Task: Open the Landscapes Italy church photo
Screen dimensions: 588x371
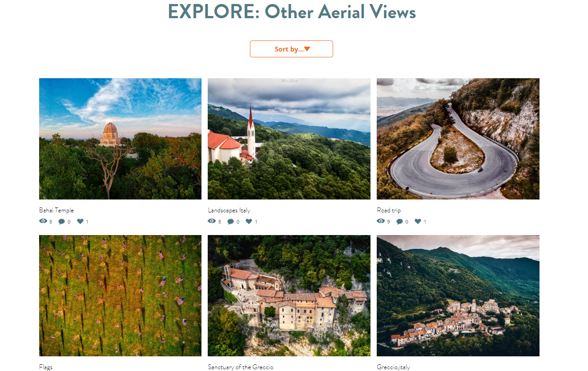Action: (289, 139)
